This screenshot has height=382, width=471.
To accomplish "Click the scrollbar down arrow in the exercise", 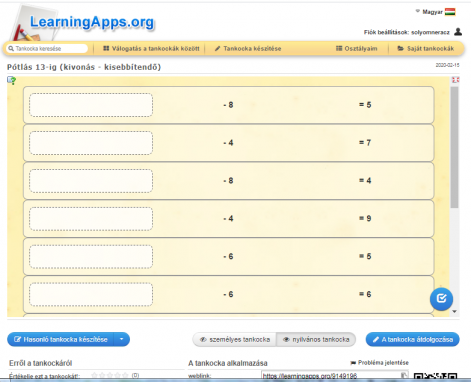I will 454,311.
